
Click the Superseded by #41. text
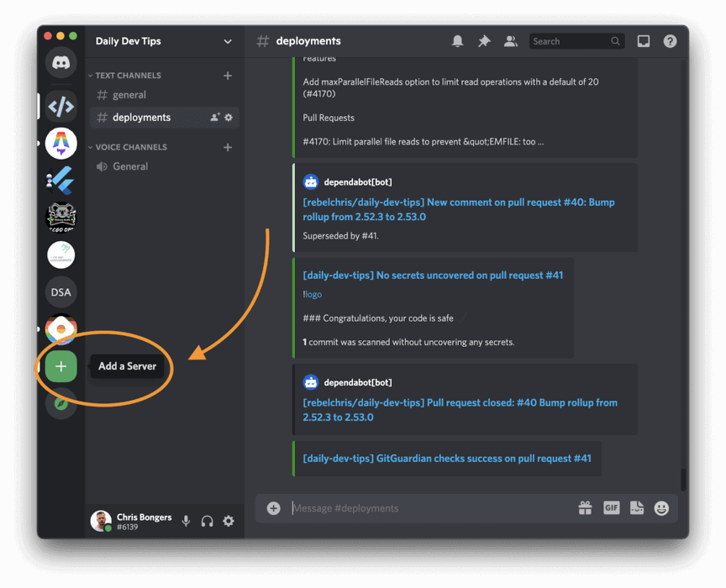[x=340, y=236]
